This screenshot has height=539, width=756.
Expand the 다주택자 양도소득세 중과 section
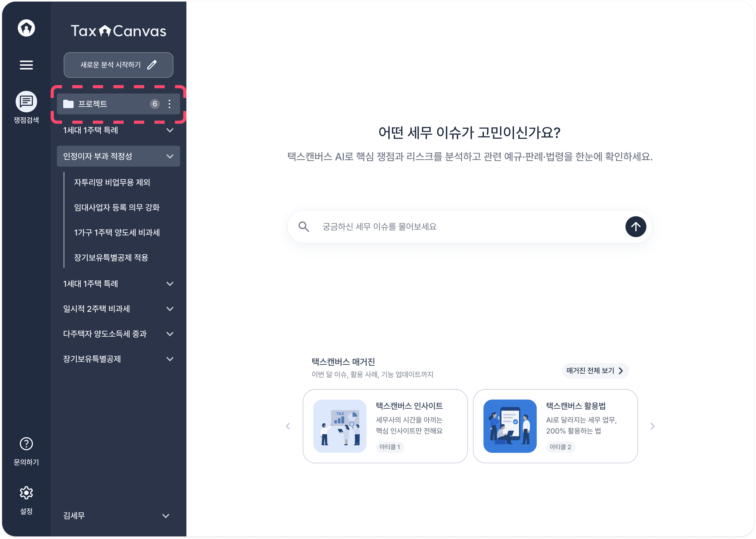pyautogui.click(x=170, y=334)
